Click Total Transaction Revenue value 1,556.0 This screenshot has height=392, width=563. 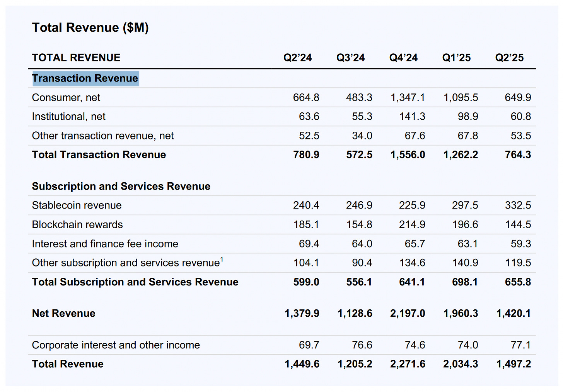point(408,155)
